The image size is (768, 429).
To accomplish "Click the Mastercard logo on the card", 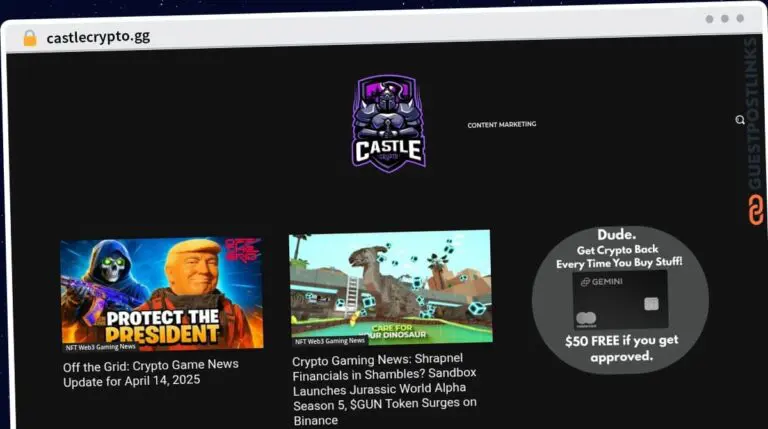I will [585, 320].
